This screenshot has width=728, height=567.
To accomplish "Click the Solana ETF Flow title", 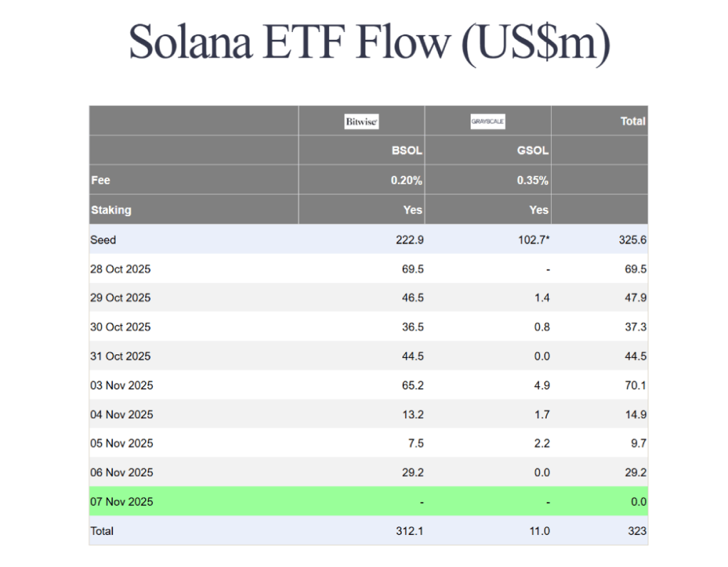I will coord(370,43).
